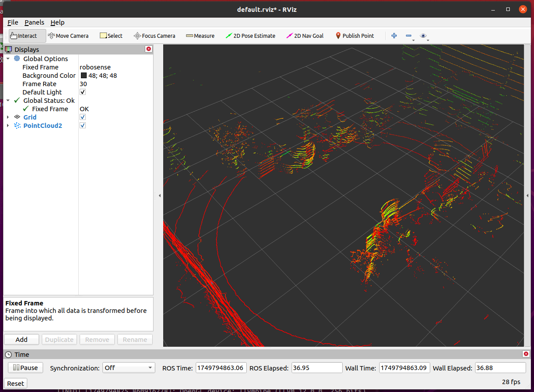
Task: Click the color value '48; 48; 48'
Action: [x=103, y=76]
